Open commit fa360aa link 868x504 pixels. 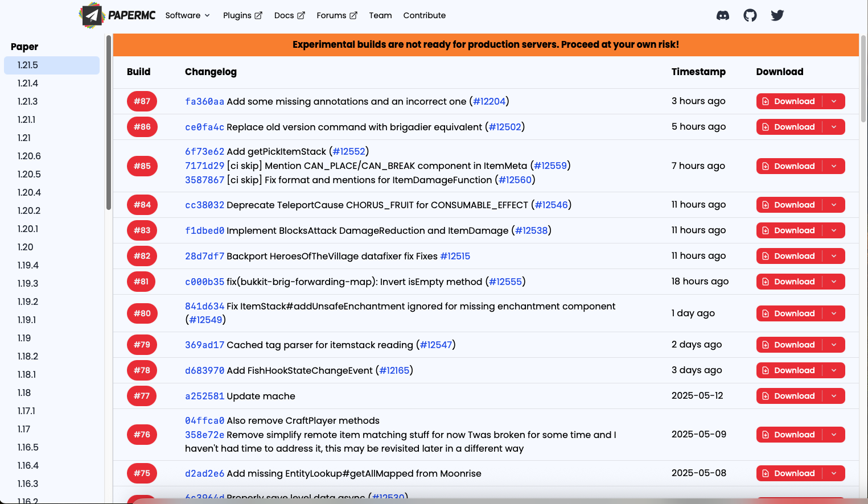click(204, 102)
